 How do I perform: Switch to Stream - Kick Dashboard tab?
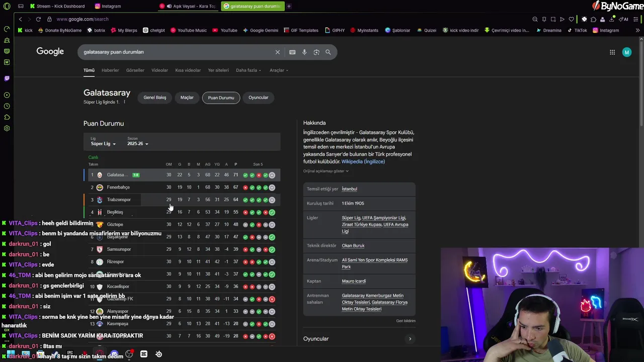pos(57,6)
